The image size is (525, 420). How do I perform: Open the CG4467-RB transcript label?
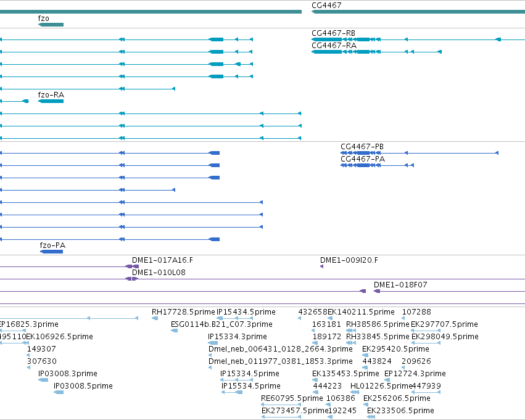(334, 33)
